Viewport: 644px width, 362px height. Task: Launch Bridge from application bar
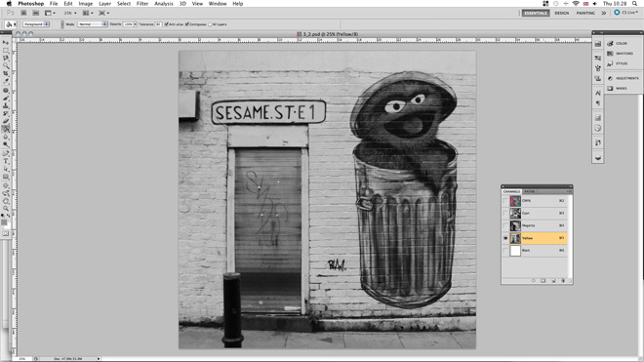pyautogui.click(x=23, y=13)
